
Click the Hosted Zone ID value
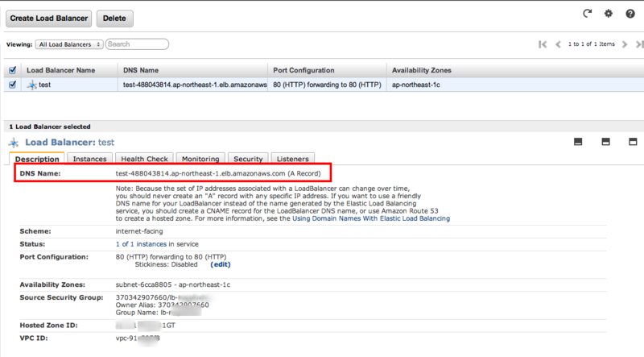coord(146,326)
